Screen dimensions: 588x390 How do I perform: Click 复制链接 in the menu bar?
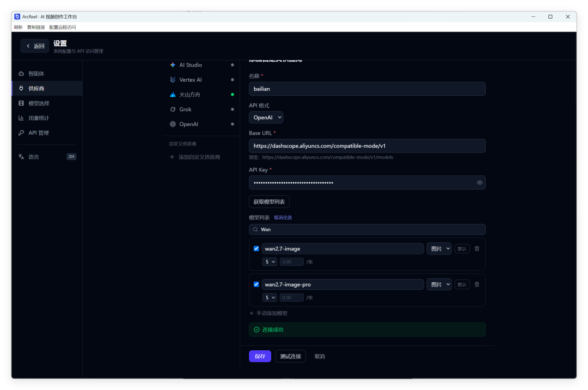coord(35,27)
